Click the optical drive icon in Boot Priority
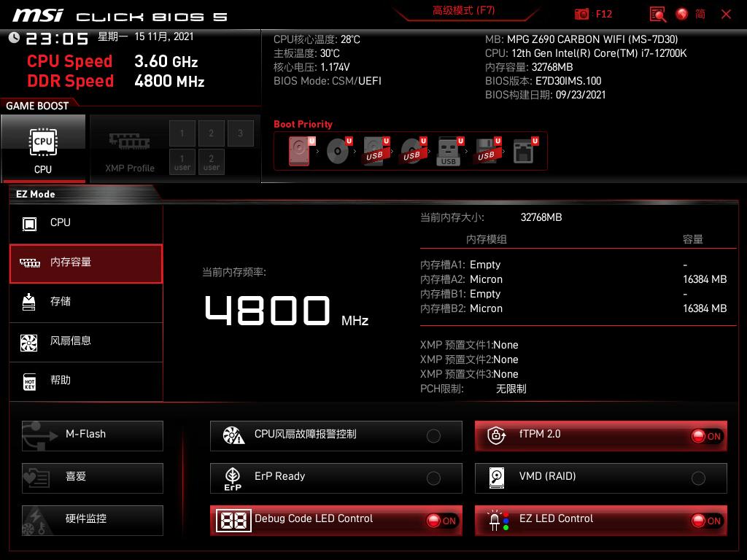This screenshot has width=747, height=560. pos(337,150)
